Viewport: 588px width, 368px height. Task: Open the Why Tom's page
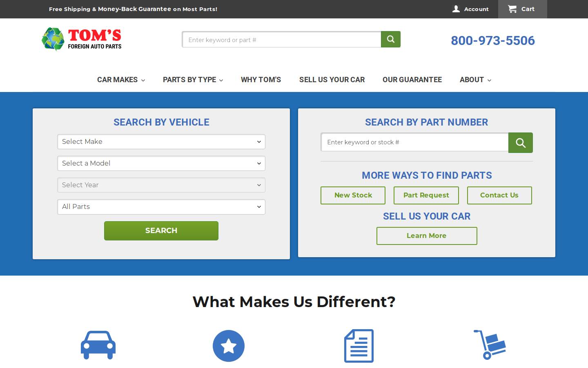pyautogui.click(x=261, y=80)
